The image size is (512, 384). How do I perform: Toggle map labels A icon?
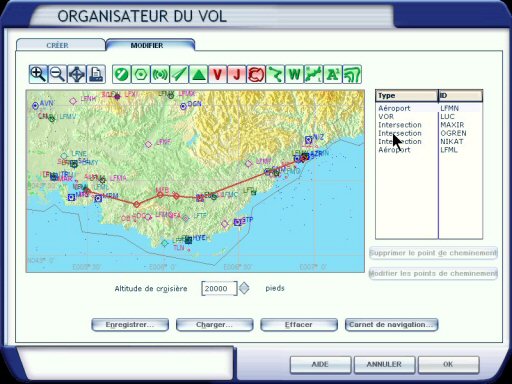click(x=333, y=74)
